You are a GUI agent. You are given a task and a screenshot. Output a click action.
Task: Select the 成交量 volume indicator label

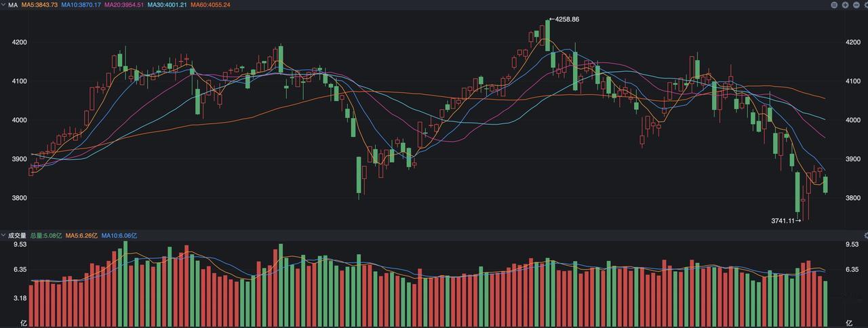tap(17, 235)
